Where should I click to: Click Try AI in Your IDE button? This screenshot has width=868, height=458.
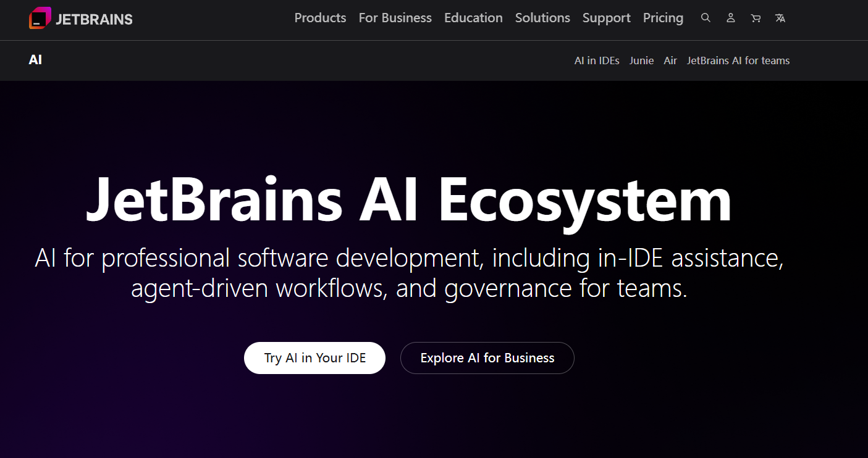click(x=314, y=358)
